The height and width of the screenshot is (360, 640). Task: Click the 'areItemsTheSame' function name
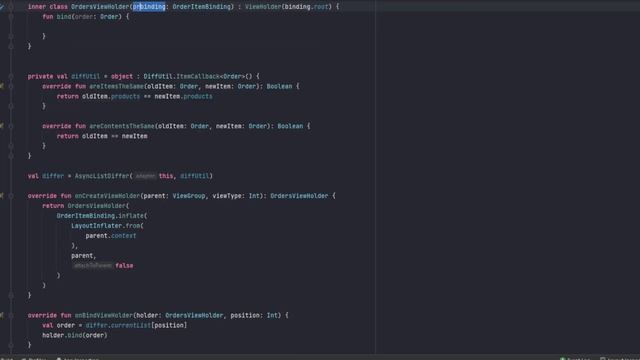(116, 86)
